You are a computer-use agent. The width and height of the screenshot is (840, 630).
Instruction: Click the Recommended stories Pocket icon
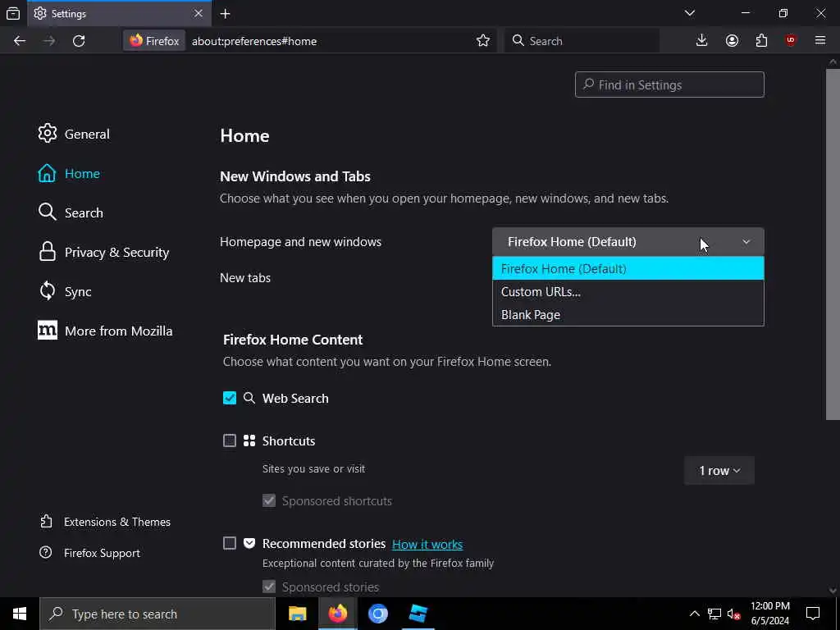point(249,543)
